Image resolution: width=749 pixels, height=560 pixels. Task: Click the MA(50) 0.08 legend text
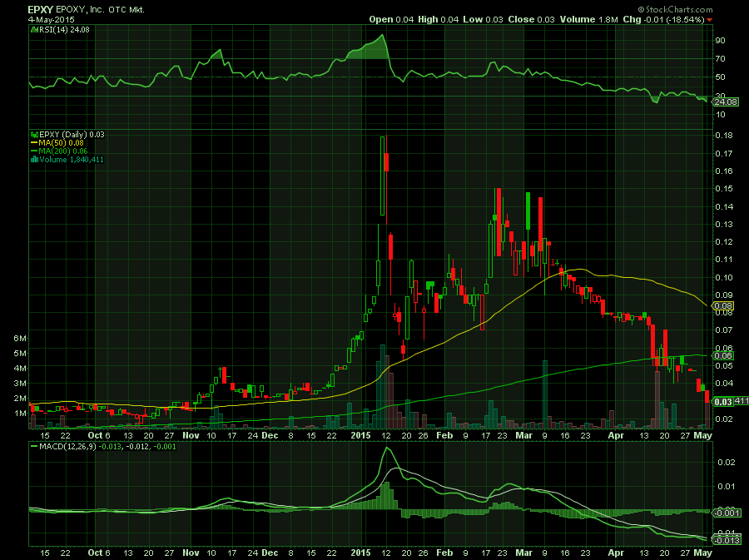[x=61, y=143]
